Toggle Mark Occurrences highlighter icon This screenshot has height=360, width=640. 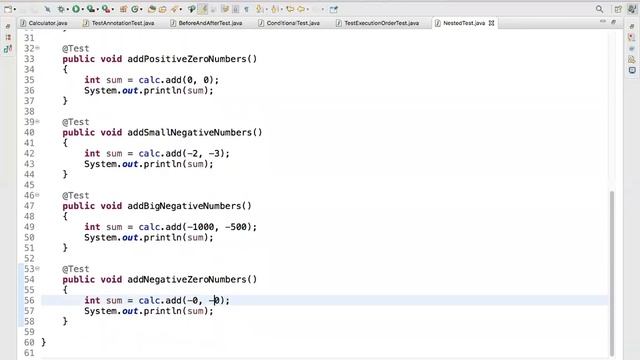pos(202,9)
